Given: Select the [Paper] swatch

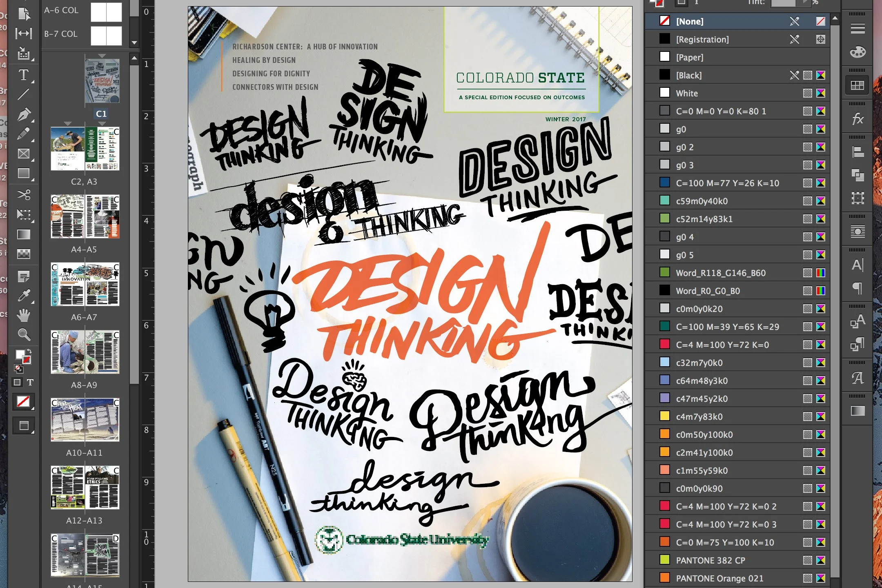Looking at the screenshot, I should [737, 57].
